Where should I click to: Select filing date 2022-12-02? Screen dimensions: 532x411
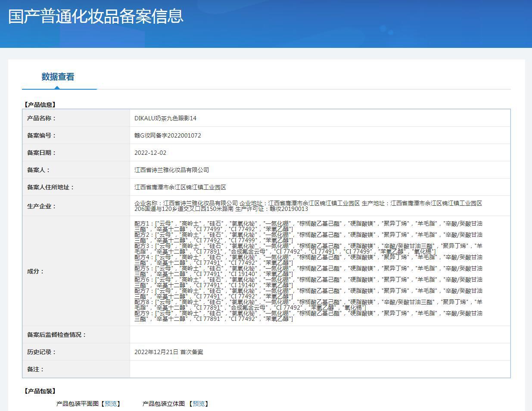pos(150,153)
